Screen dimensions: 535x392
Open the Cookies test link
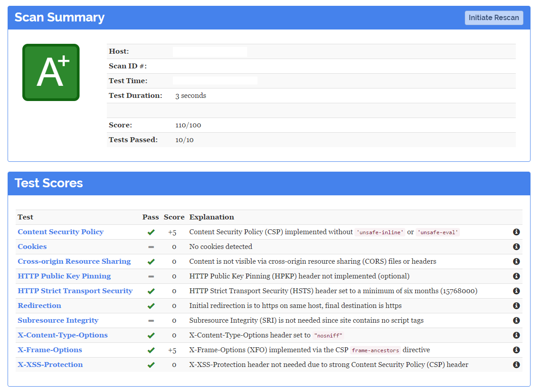point(32,246)
